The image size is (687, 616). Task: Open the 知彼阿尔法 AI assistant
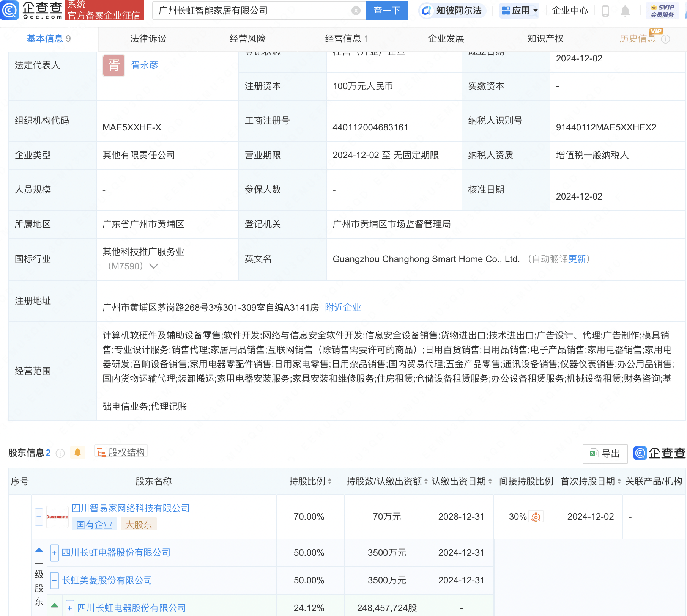tap(452, 11)
